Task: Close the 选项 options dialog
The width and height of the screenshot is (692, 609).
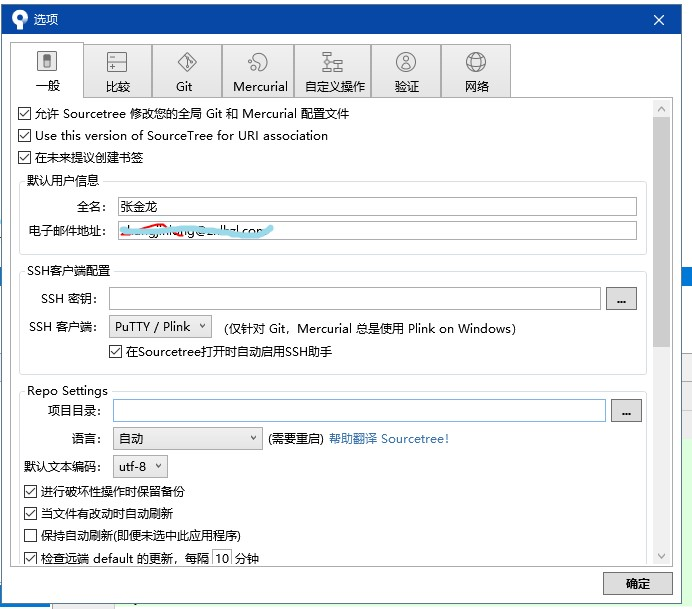Action: coord(658,20)
